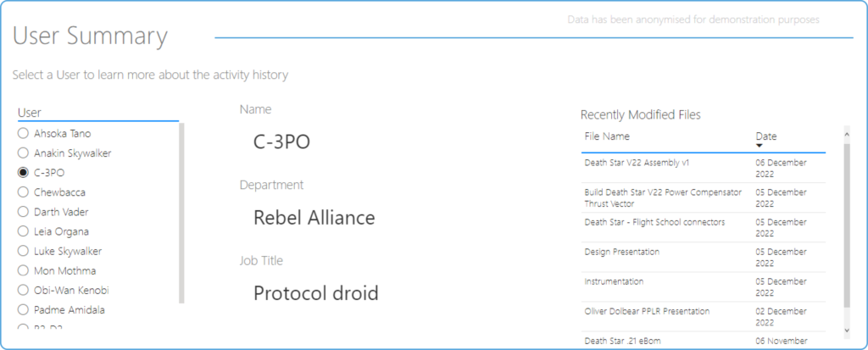
Task: Click the Date column sort arrow
Action: (x=759, y=146)
